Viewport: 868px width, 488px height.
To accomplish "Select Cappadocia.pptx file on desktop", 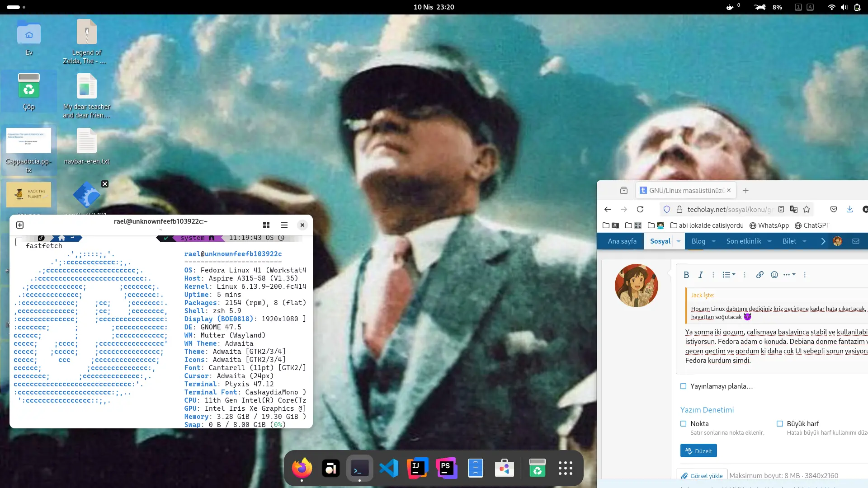I will [x=28, y=151].
